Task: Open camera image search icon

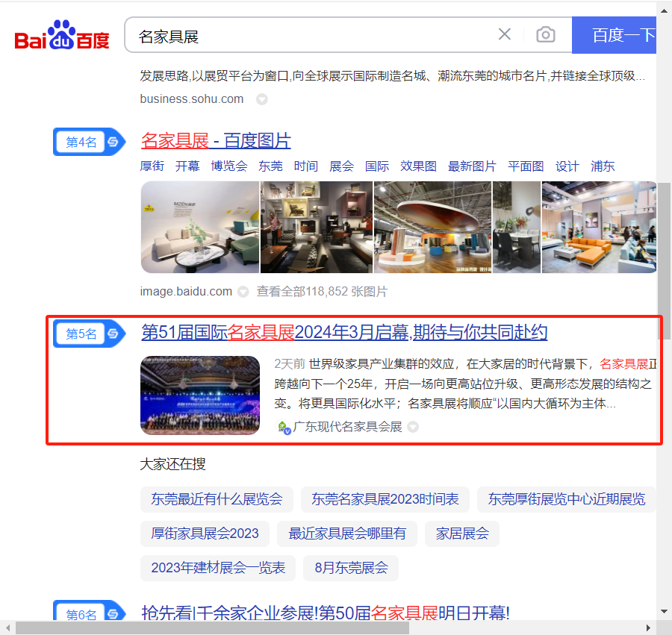Action: coord(546,34)
